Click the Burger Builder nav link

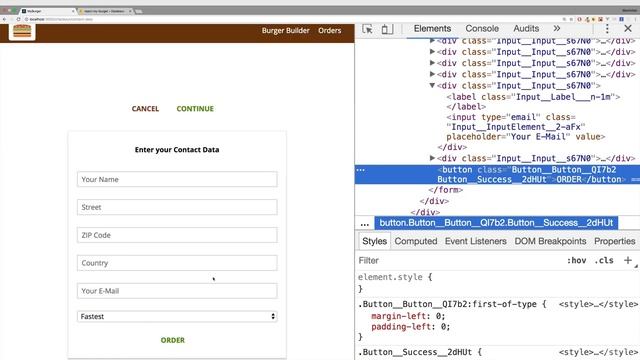(x=286, y=31)
